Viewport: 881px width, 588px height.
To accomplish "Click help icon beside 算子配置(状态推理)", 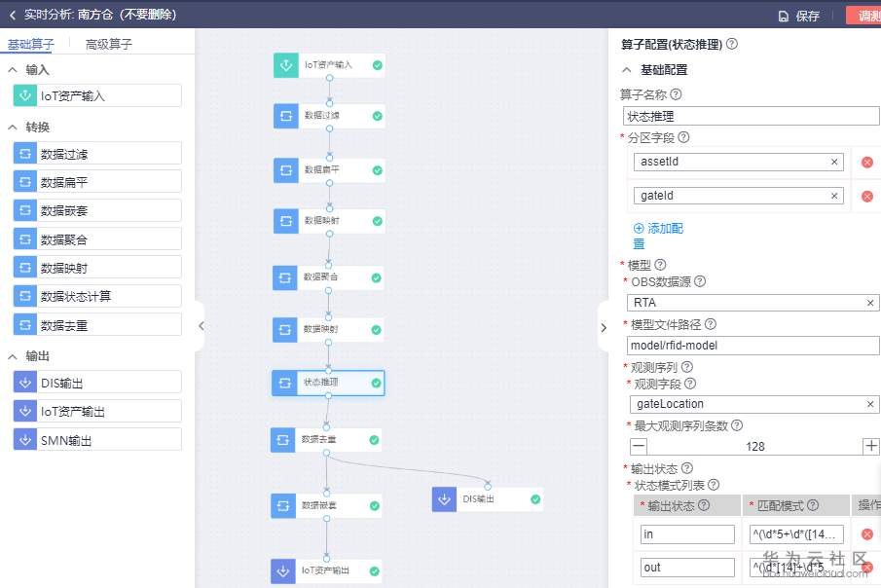I will [731, 44].
